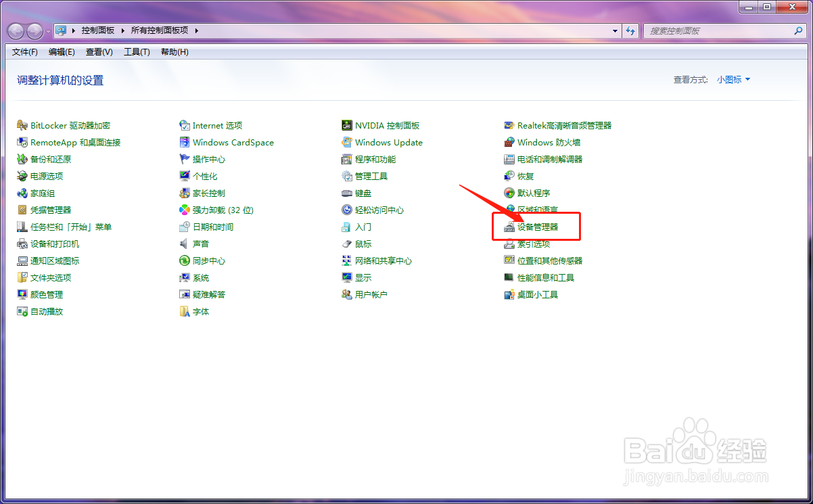Open 家长控制 icon
This screenshot has width=813, height=504.
click(185, 193)
